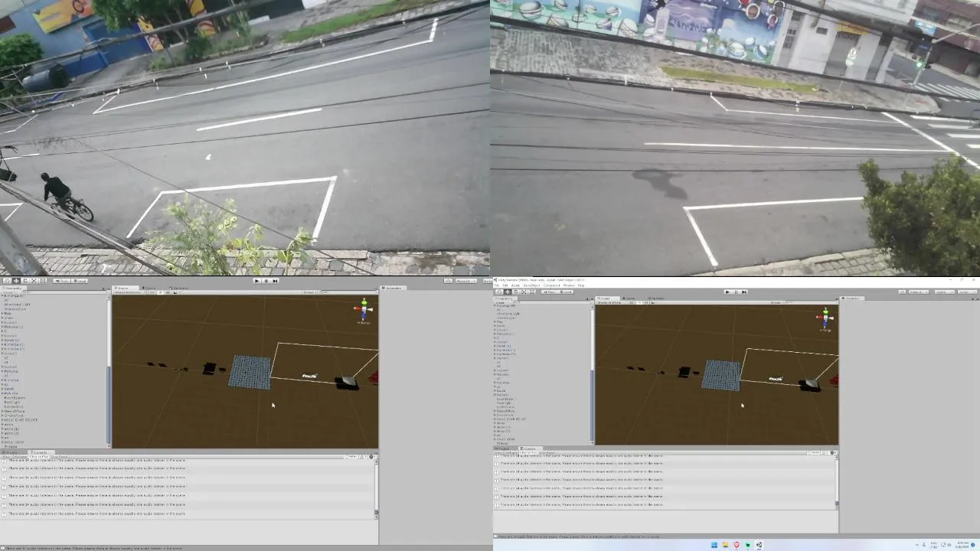Open the GameObject menu in Unity
The image size is (980, 551).
(x=531, y=285)
